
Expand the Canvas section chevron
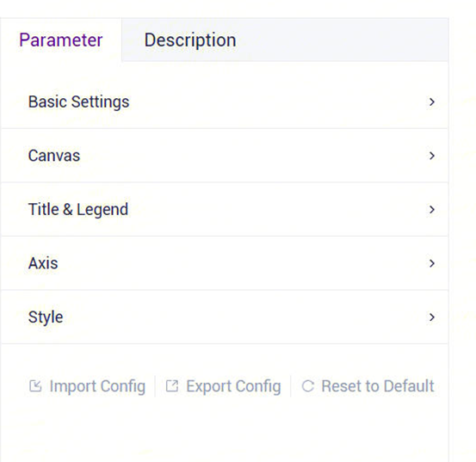pos(432,156)
